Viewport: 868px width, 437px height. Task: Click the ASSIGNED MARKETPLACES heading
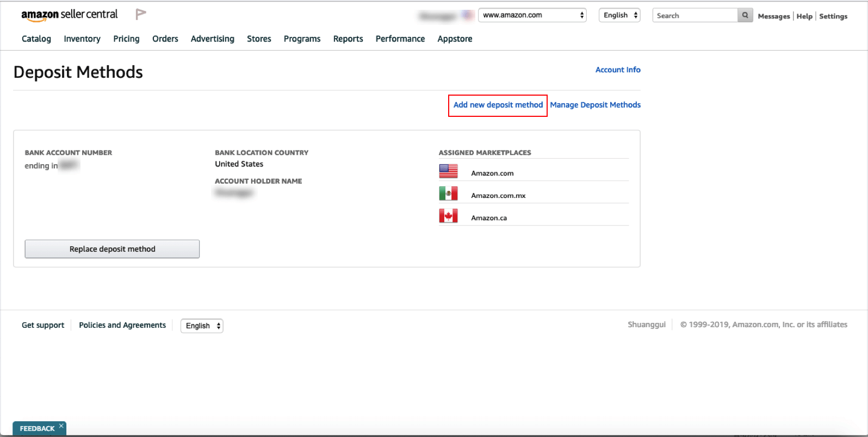point(485,153)
